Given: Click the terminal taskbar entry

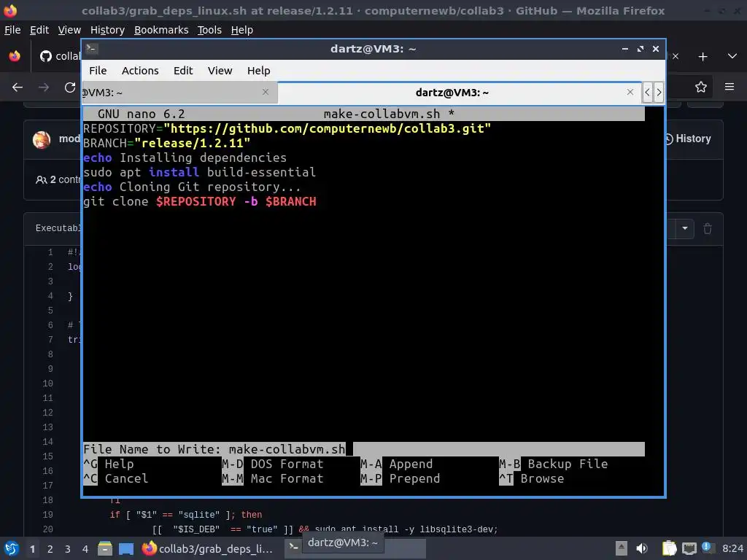Looking at the screenshot, I should coord(355,548).
